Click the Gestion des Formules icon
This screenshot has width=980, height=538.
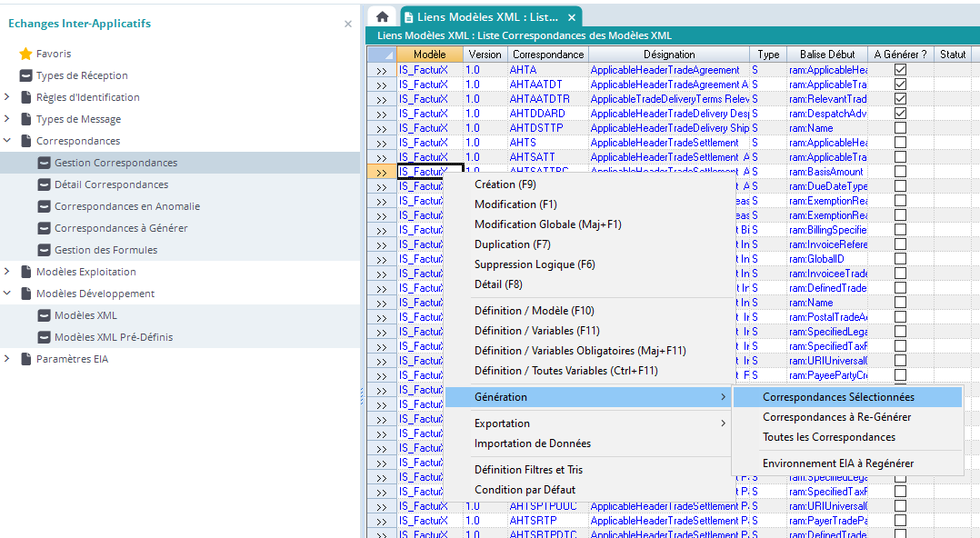(x=44, y=250)
